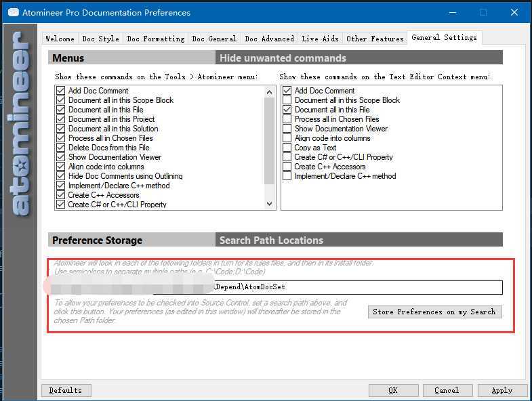The width and height of the screenshot is (532, 401).
Task: Enable Create C# or C++/CLI Property in Context list
Action: tap(287, 157)
